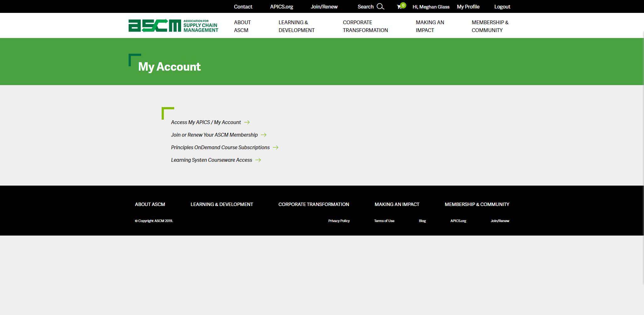The width and height of the screenshot is (644, 315).
Task: Open Privacy Policy in footer
Action: tap(339, 221)
